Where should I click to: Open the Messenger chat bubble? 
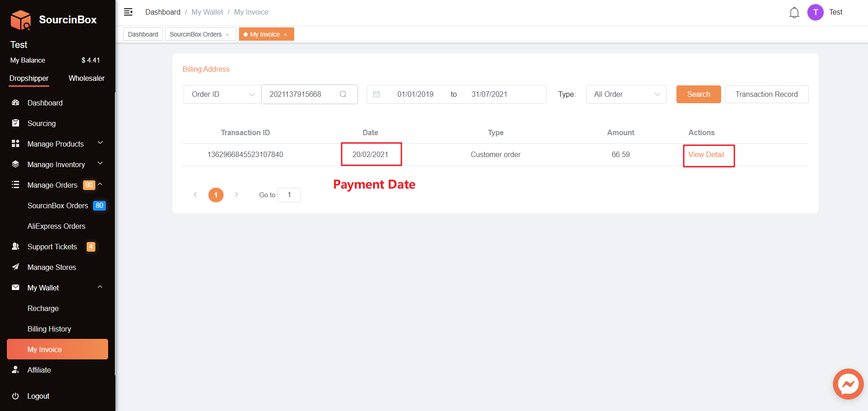click(x=848, y=384)
